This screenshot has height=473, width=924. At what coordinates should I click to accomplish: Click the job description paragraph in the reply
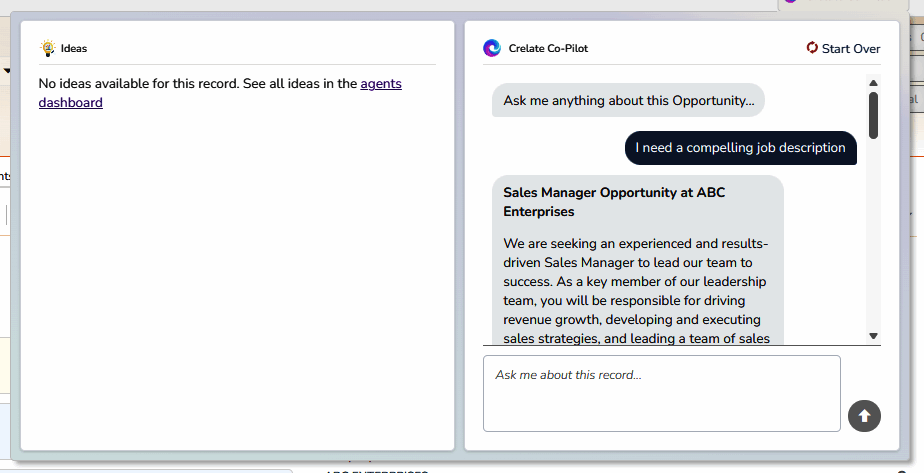tap(636, 290)
